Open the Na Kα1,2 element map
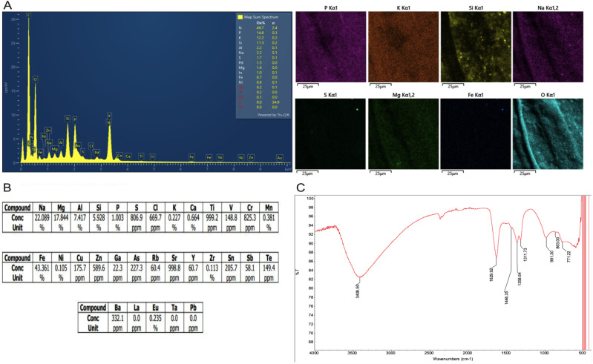The height and width of the screenshot is (364, 593). [548, 47]
